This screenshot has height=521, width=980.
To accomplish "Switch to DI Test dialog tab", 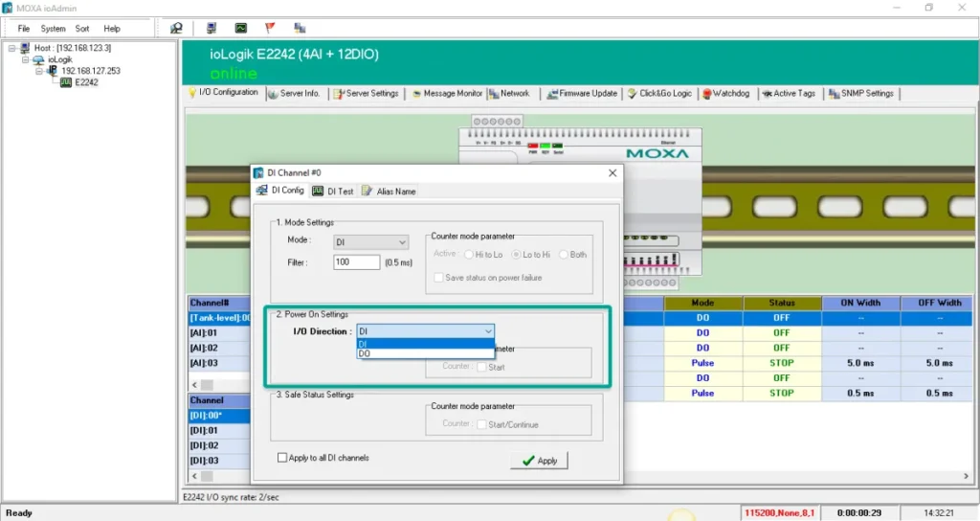I will click(x=333, y=191).
